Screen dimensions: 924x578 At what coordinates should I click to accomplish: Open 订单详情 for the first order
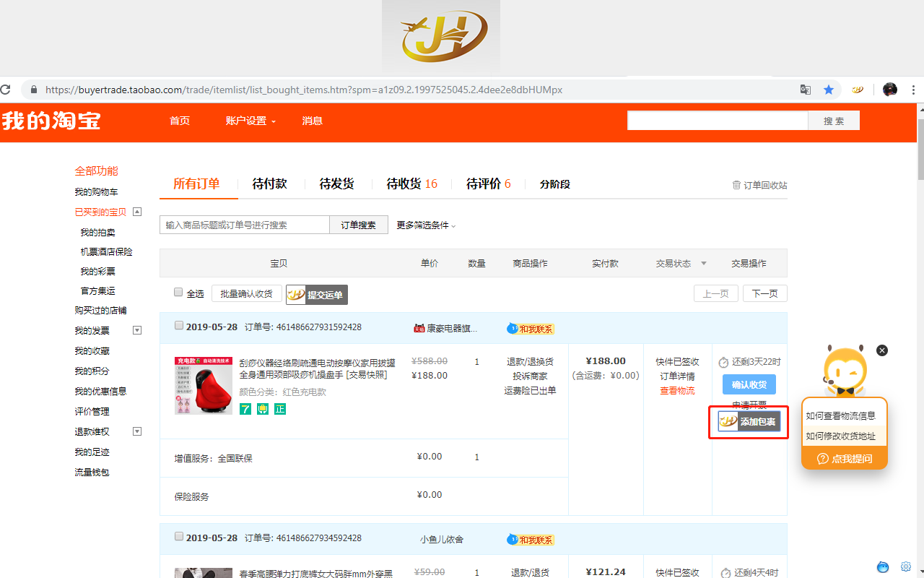(x=677, y=376)
